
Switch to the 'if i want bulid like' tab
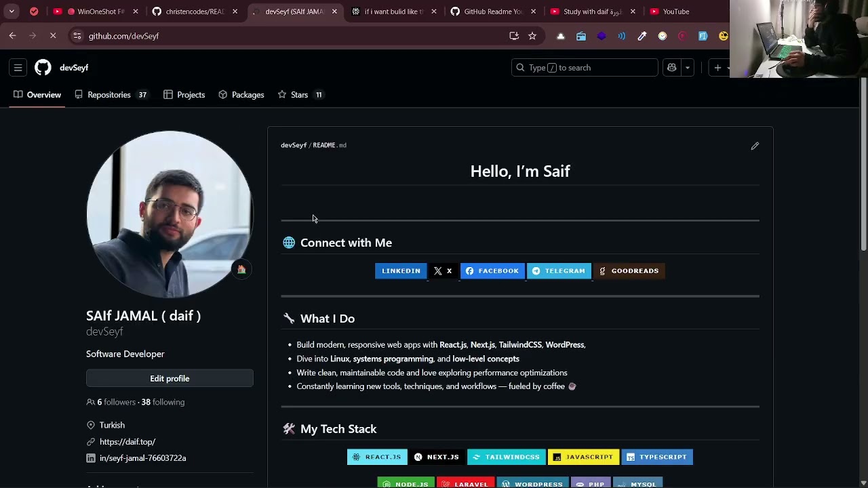(x=393, y=12)
